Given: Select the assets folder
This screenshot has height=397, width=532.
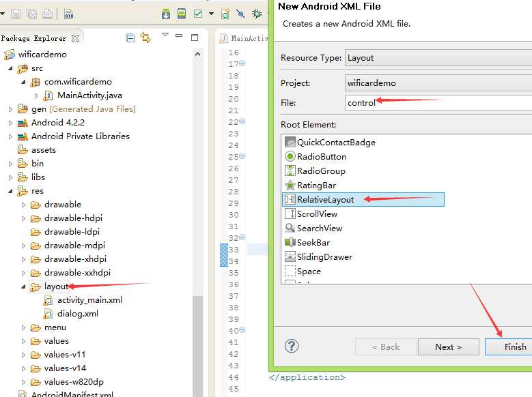Looking at the screenshot, I should (x=44, y=150).
